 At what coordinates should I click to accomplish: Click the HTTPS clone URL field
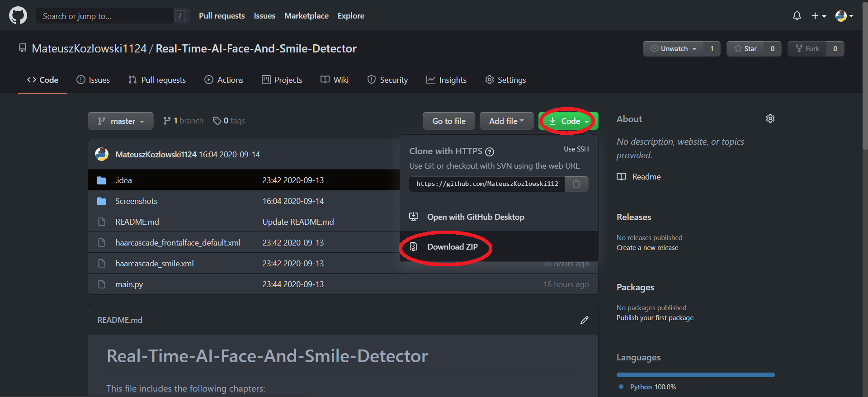tap(487, 184)
